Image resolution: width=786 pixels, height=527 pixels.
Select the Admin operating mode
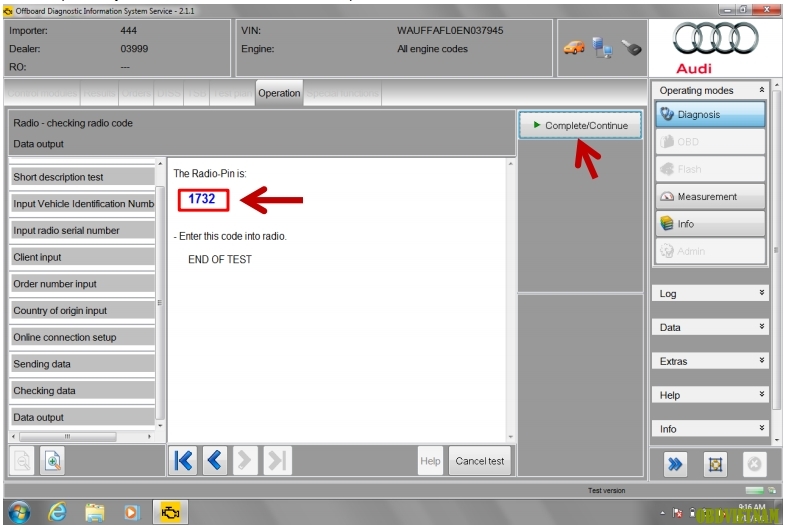[x=710, y=251]
